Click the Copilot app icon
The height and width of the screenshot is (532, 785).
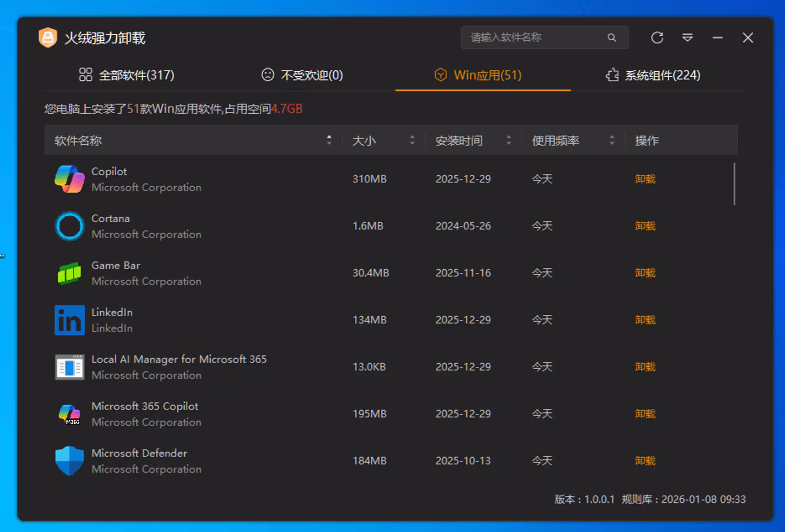pos(69,179)
